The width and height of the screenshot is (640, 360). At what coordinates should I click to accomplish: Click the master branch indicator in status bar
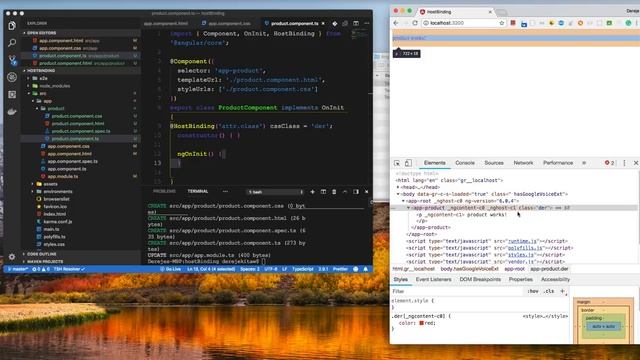[x=17, y=269]
